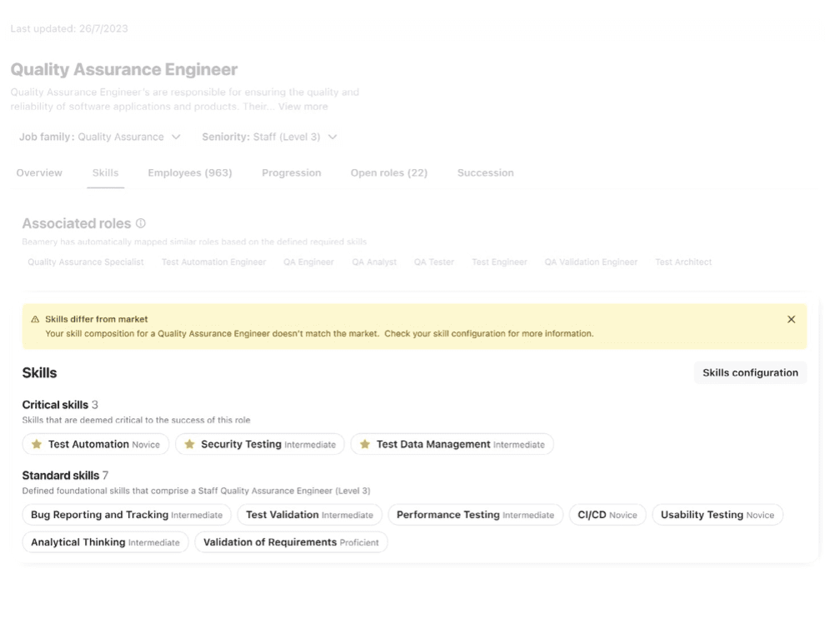Open the Test Architect associated role
Screen dimensions: 840x618
coord(683,262)
